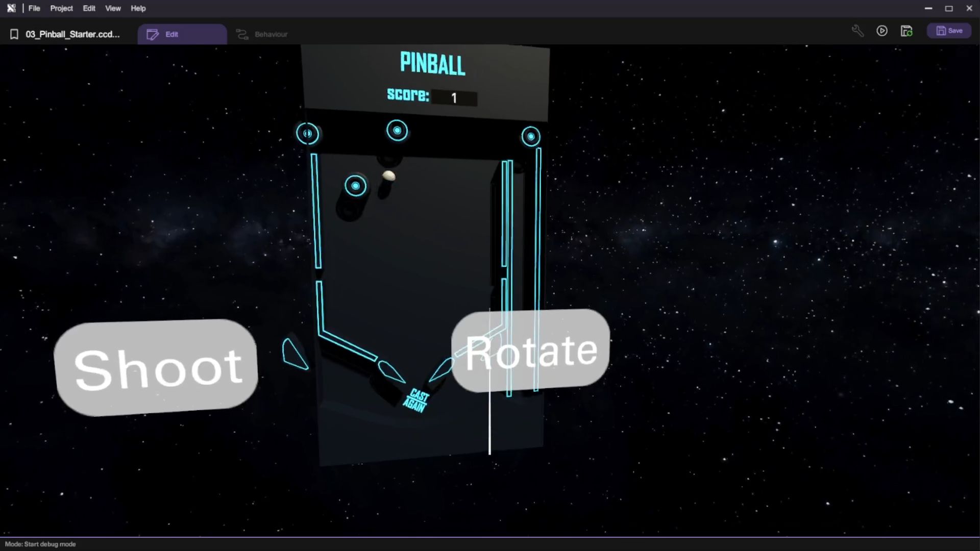Click the Save button
The image size is (980, 551).
[949, 31]
